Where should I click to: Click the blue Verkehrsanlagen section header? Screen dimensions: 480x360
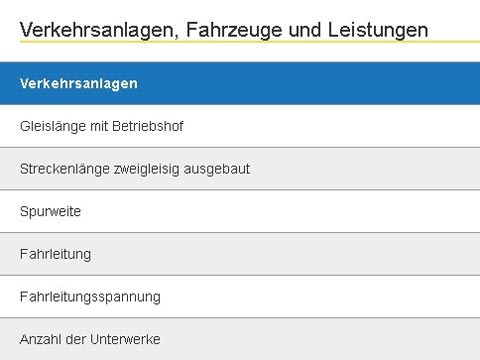240,83
